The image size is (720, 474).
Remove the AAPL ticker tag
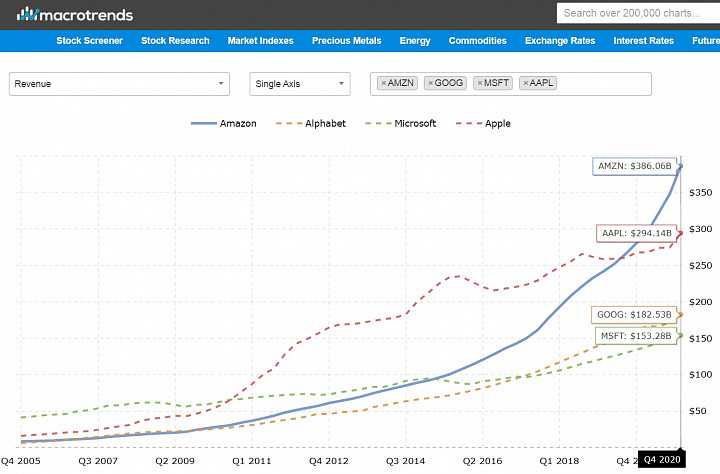[x=526, y=83]
